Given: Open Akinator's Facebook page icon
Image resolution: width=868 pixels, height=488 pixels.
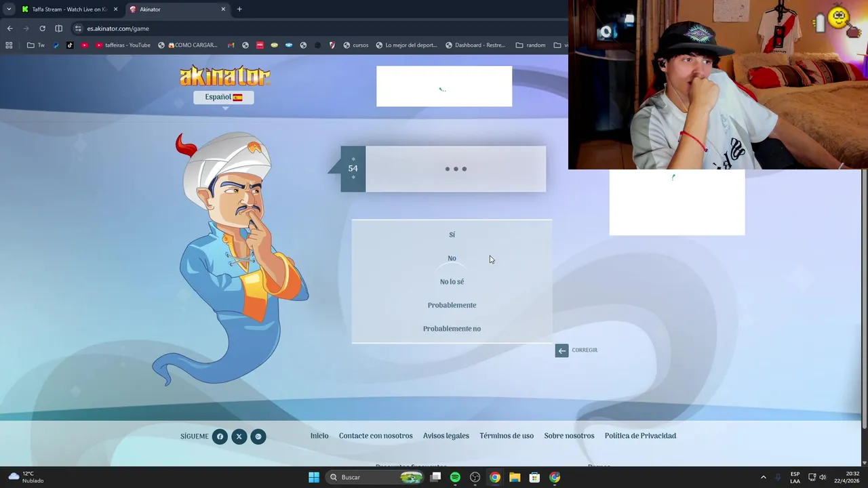Looking at the screenshot, I should 220,436.
